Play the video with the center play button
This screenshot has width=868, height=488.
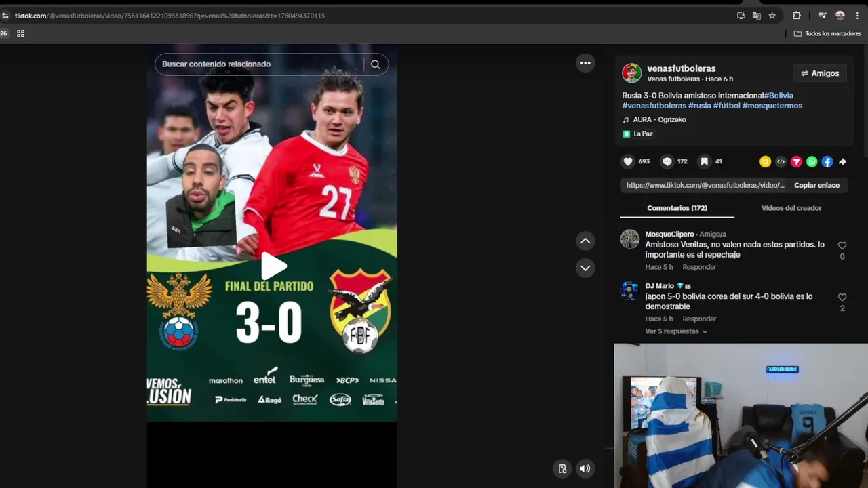(273, 266)
